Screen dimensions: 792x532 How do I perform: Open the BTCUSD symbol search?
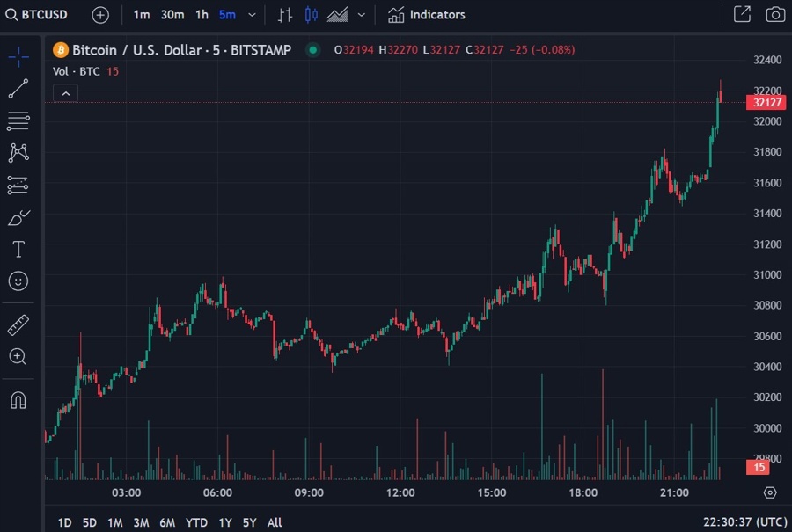click(36, 15)
